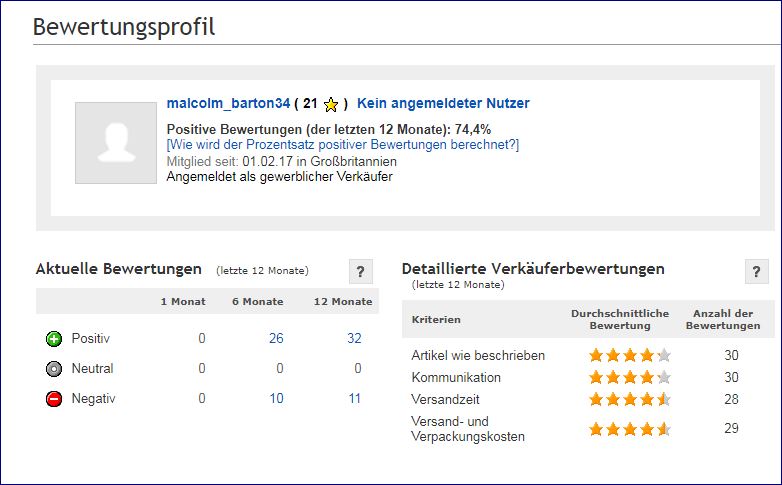View 11 negative ratings from 12 months
This screenshot has height=485, width=782.
[x=355, y=398]
